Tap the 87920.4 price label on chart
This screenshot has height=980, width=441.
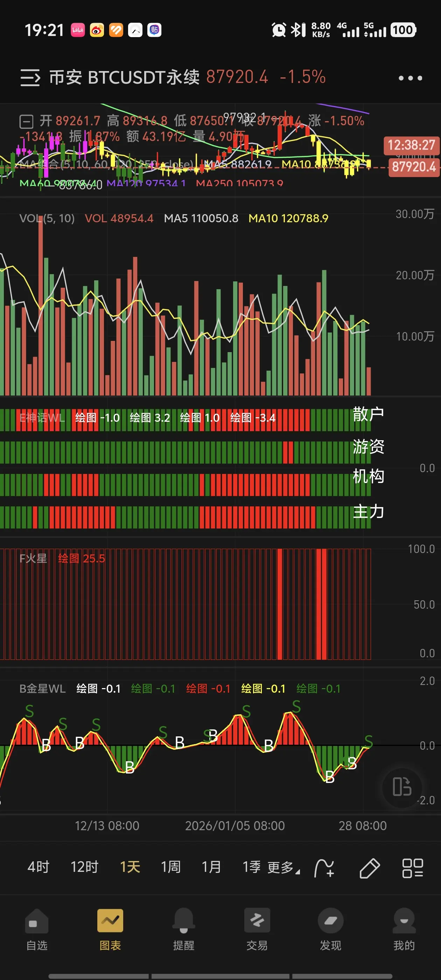pyautogui.click(x=414, y=167)
